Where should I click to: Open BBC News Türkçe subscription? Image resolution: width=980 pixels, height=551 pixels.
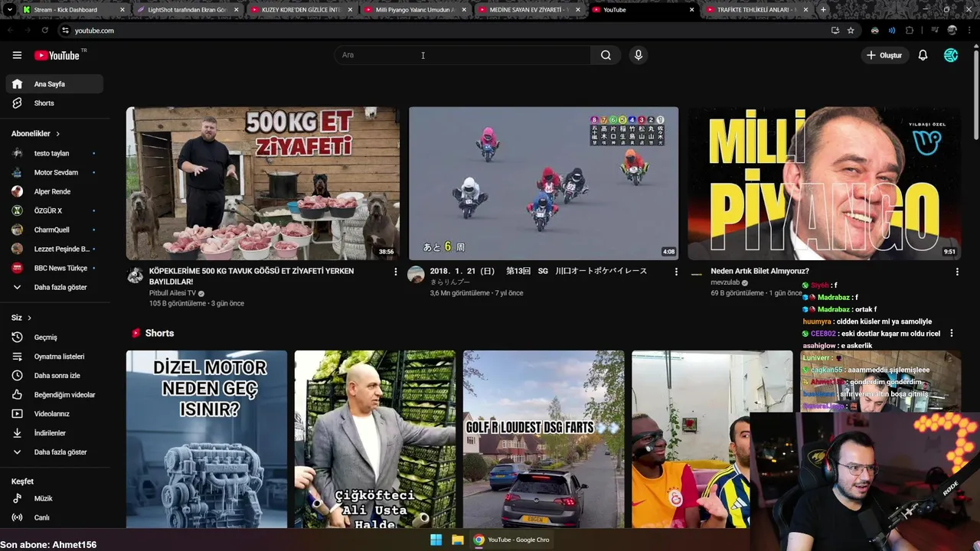click(54, 269)
